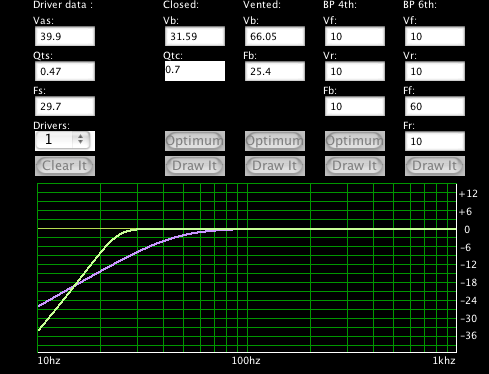The image size is (489, 374).
Task: Click the BP 4th Vf field
Action: pyautogui.click(x=355, y=36)
